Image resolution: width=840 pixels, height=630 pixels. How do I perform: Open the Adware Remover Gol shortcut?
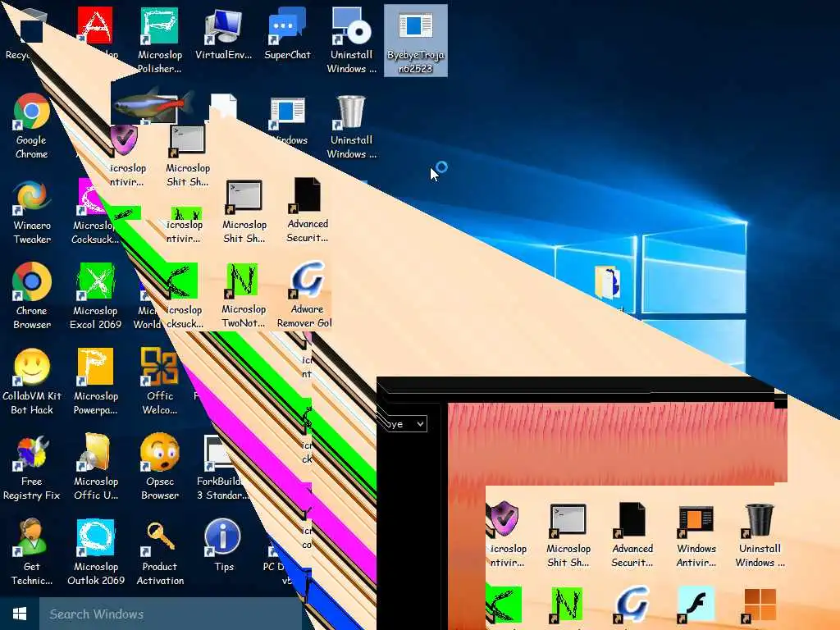[305, 295]
